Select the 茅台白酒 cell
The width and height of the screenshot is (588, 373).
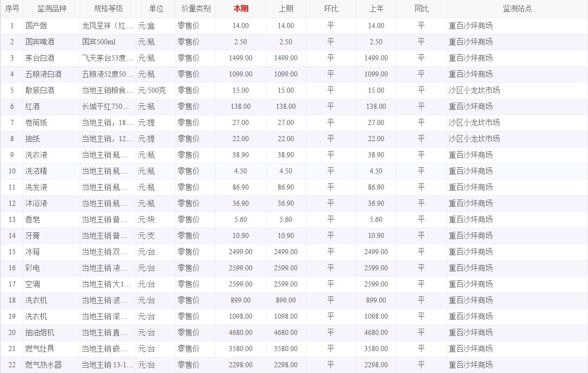[40, 58]
